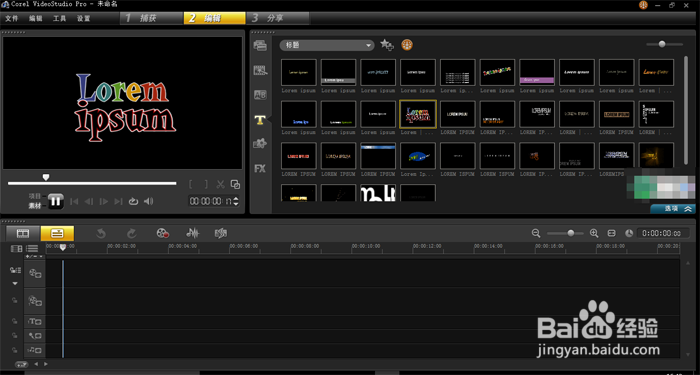700x375 pixels.
Task: Open the 文件 menu
Action: 12,18
